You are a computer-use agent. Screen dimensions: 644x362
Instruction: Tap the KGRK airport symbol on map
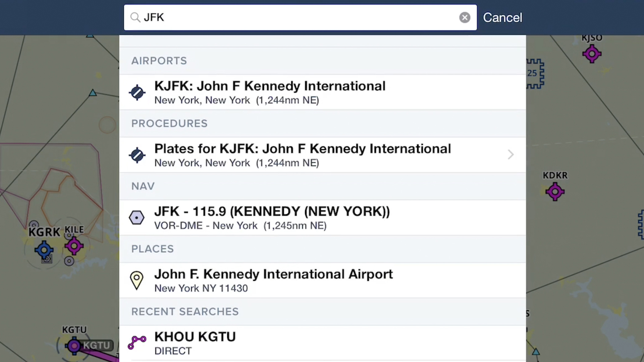44,250
